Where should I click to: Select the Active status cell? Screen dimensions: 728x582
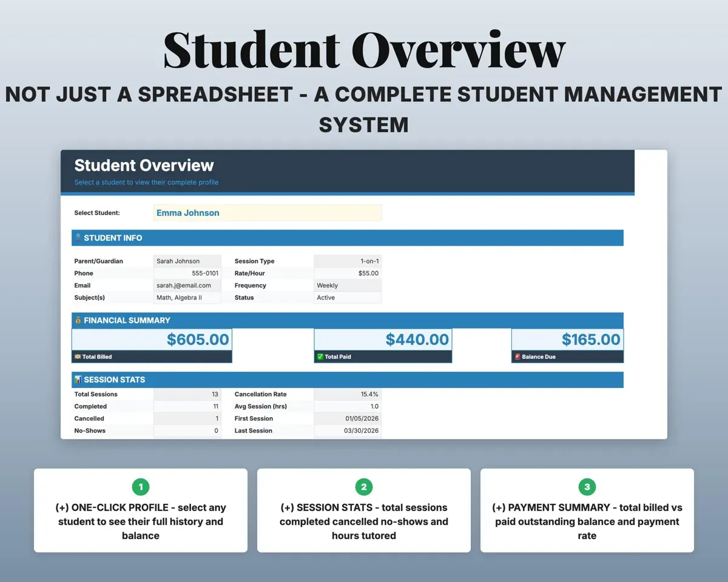pyautogui.click(x=348, y=297)
